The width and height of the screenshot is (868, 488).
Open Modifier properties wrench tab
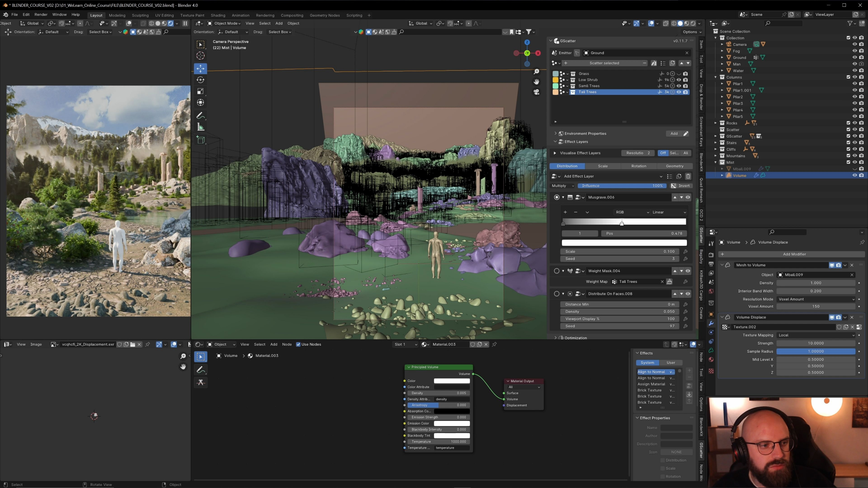tap(711, 323)
